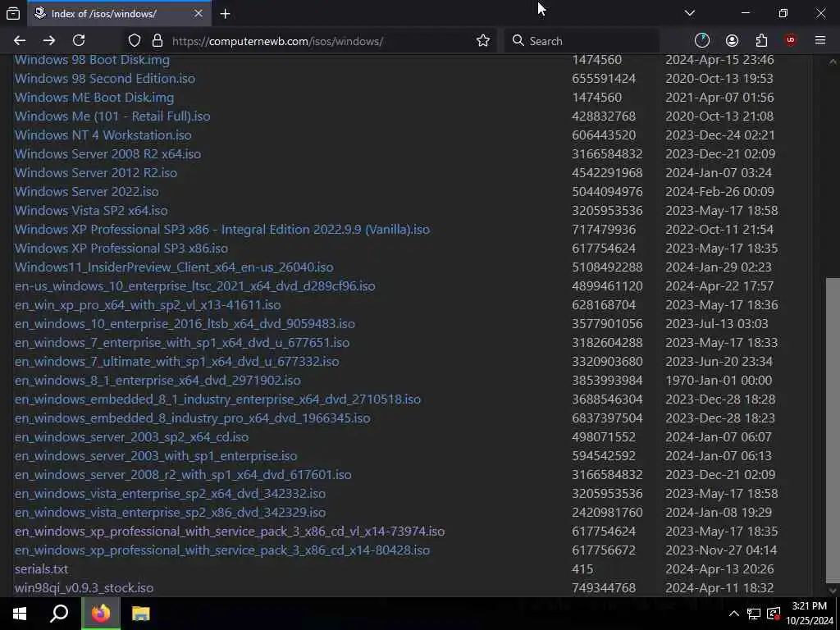Download Windows Vista SP2 x64.iso

(91, 211)
